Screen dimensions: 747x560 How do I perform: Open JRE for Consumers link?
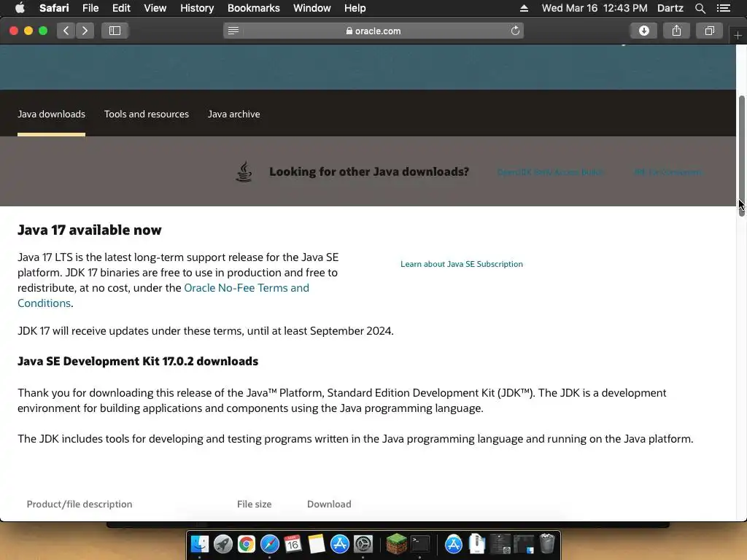pyautogui.click(x=668, y=172)
